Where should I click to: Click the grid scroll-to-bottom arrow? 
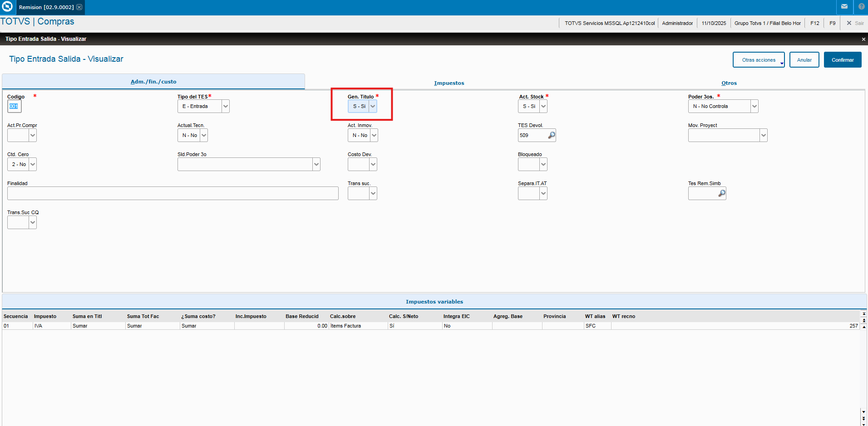pyautogui.click(x=864, y=423)
